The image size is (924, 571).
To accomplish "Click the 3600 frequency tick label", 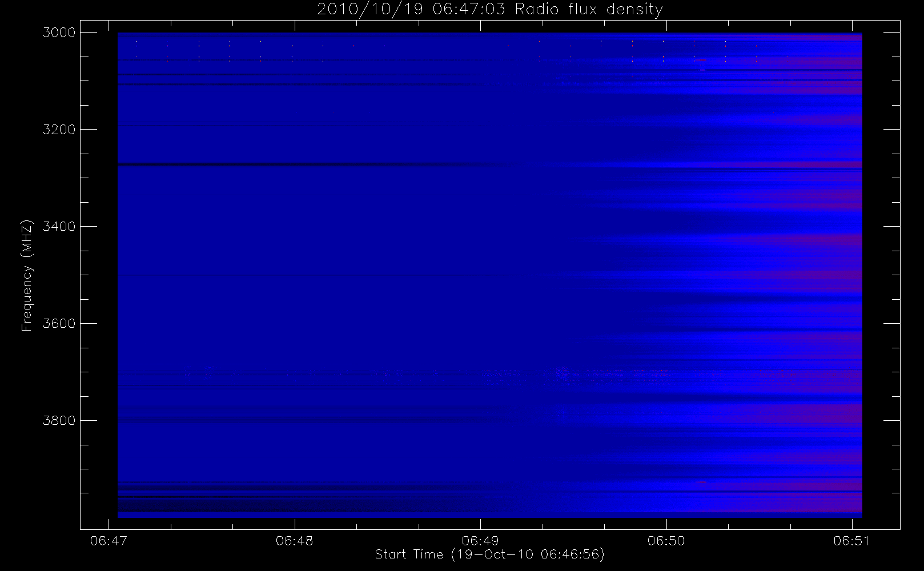I will (x=59, y=324).
